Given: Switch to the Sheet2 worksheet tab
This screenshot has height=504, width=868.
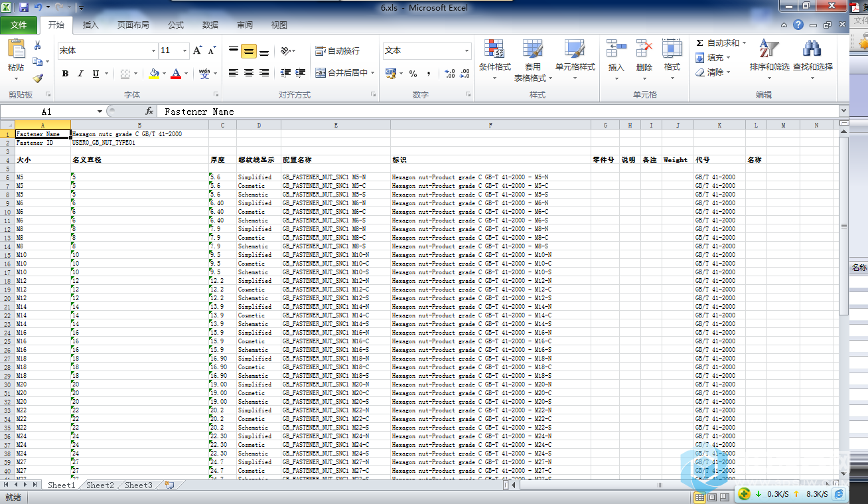Looking at the screenshot, I should click(100, 485).
